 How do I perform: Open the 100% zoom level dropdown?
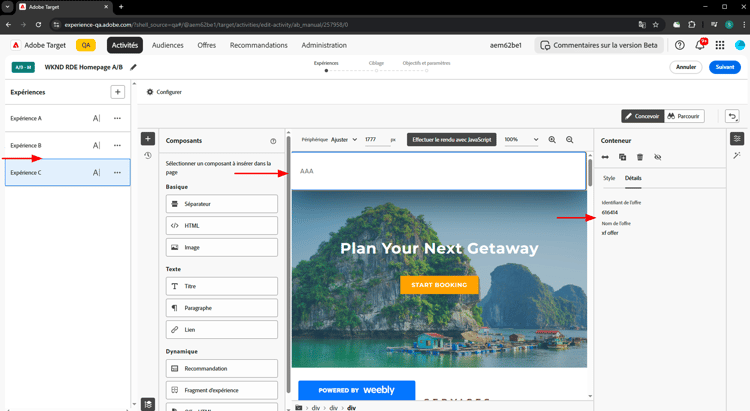(x=521, y=140)
